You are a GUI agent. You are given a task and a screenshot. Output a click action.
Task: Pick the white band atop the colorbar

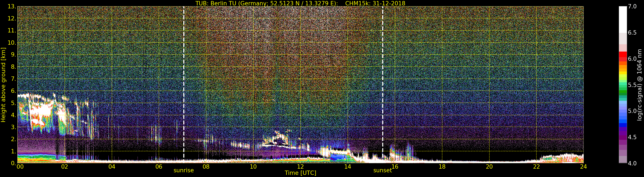(623, 20)
